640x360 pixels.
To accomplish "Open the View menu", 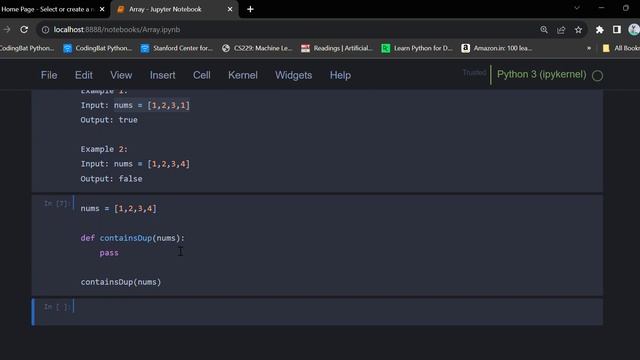I will click(x=121, y=75).
